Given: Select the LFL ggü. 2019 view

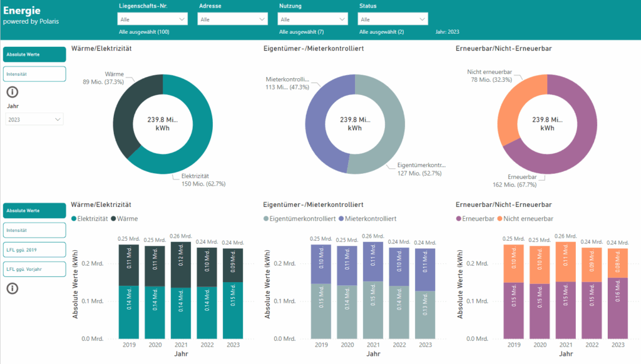Looking at the screenshot, I should [x=34, y=250].
